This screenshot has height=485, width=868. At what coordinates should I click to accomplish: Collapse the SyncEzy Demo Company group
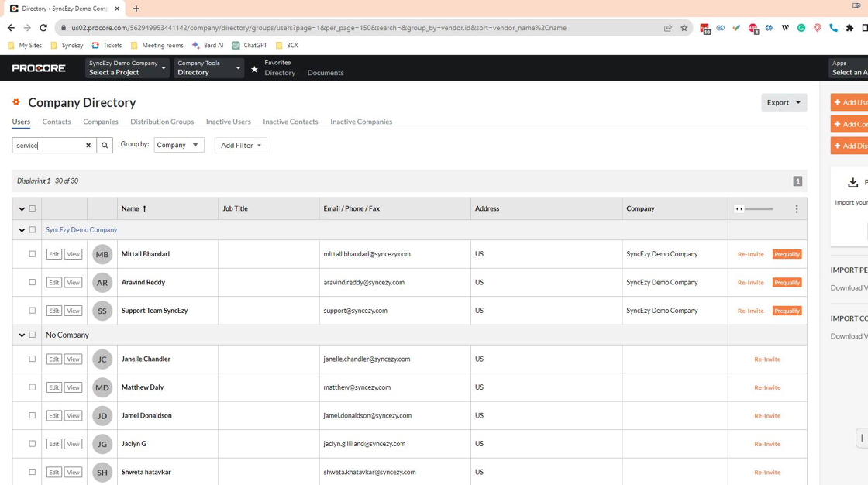pos(22,230)
